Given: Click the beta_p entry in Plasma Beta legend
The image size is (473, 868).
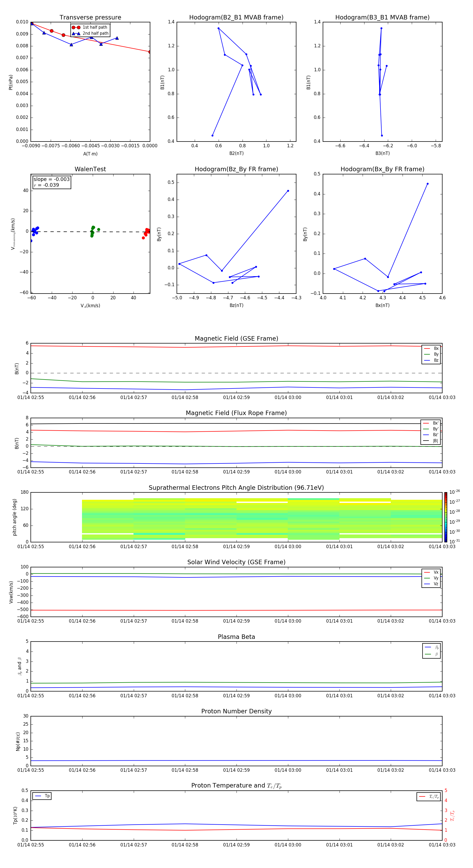Looking at the screenshot, I should (431, 647).
